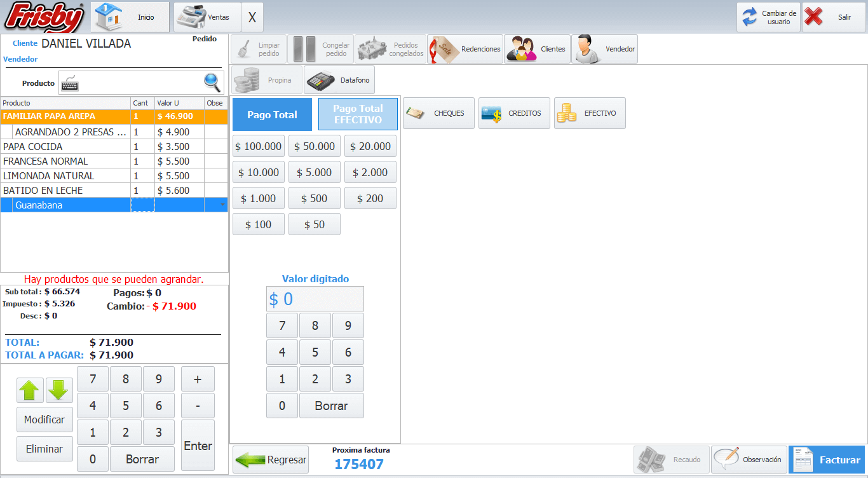Click Limpiar pedido broom icon
Viewport: 868px width, 478px height.
click(258, 49)
